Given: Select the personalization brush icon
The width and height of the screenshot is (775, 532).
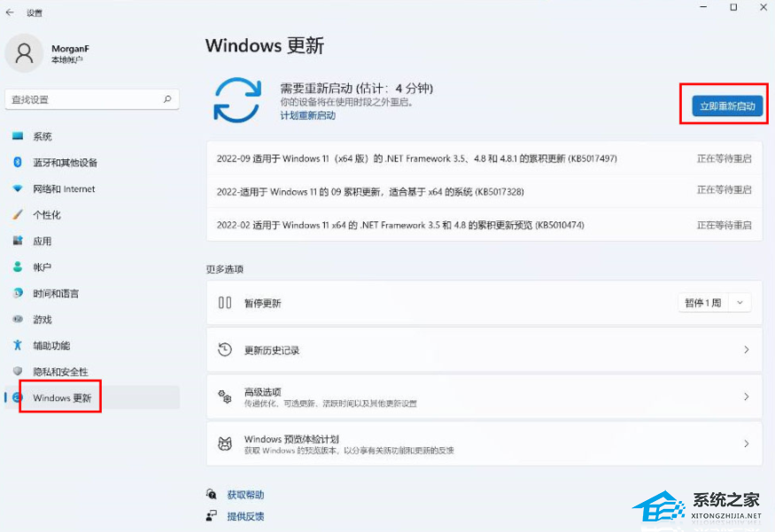Looking at the screenshot, I should point(18,214).
